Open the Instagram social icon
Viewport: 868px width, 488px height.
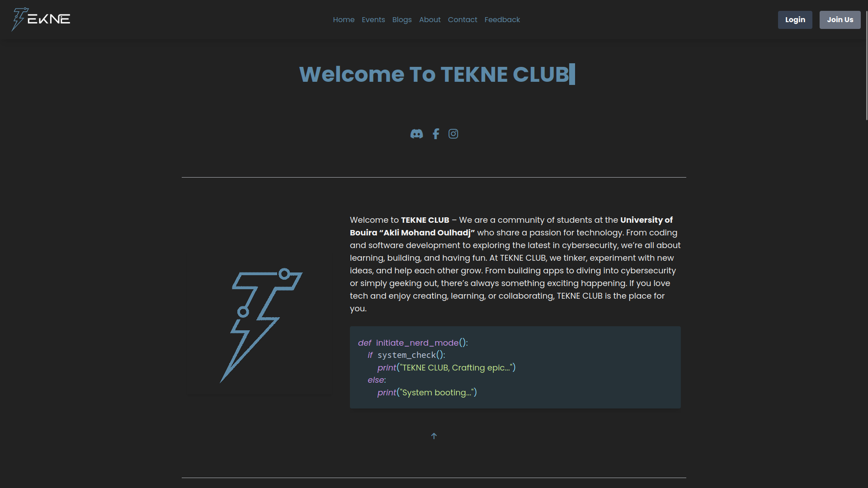point(453,134)
